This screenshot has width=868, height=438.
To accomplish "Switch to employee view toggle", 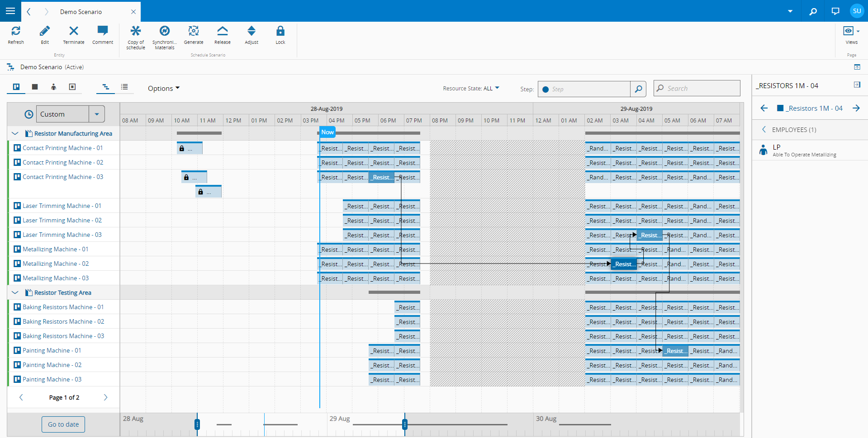I will 53,87.
